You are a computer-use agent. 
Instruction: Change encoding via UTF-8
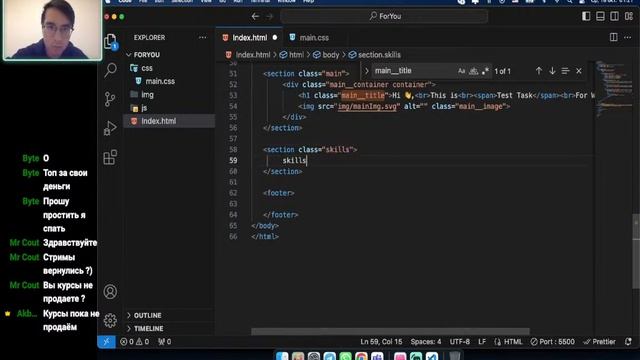(x=460, y=342)
